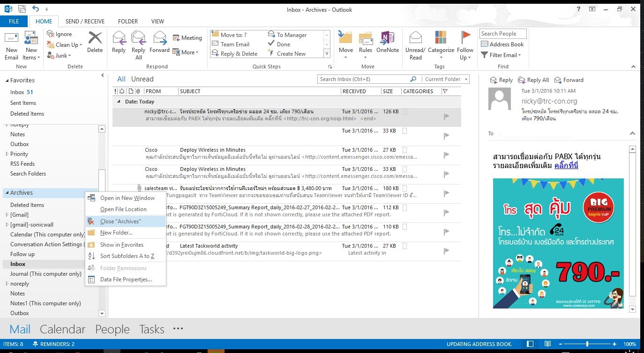The width and height of the screenshot is (644, 353).
Task: Delete the selected message
Action: point(95,42)
